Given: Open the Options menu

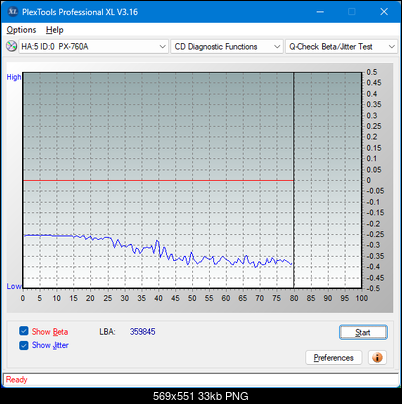Looking at the screenshot, I should pos(21,30).
